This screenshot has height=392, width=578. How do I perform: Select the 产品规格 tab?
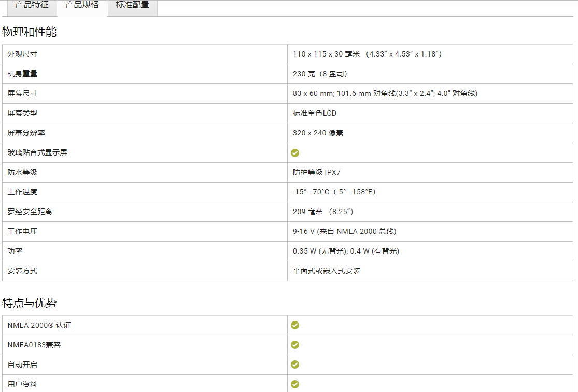(82, 5)
